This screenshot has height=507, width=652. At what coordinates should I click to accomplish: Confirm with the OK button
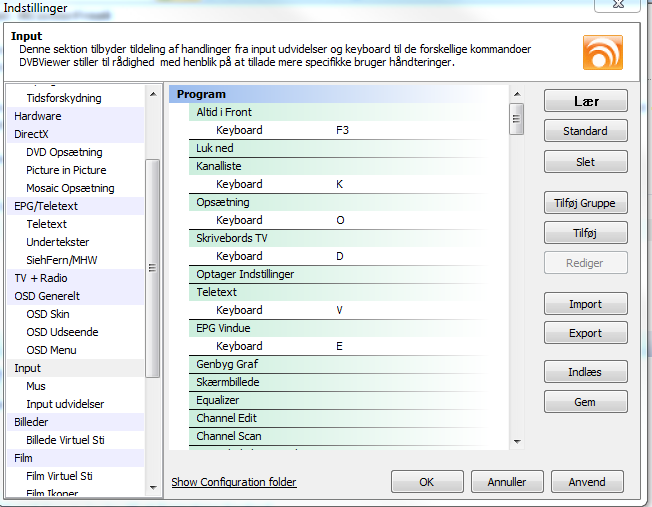tap(427, 482)
